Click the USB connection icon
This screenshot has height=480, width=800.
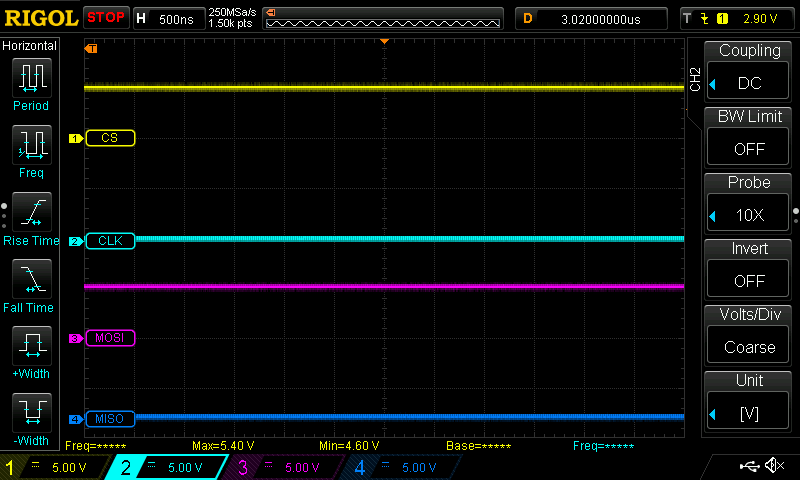tap(749, 465)
